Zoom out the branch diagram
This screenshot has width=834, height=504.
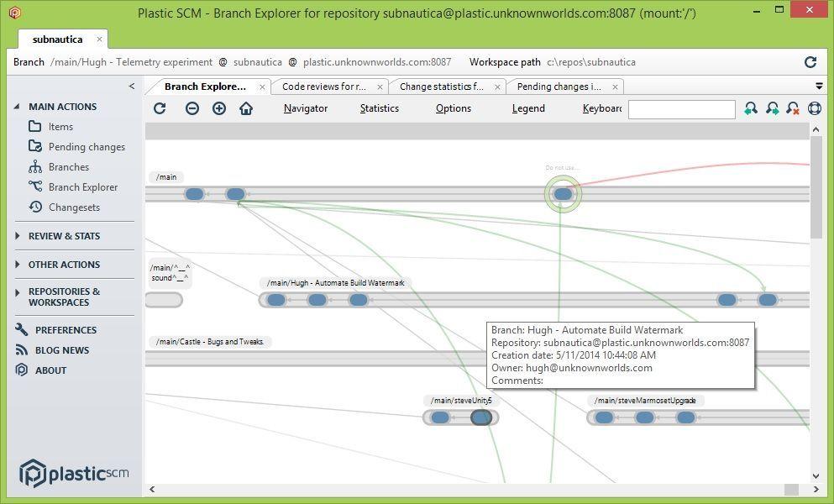192,108
